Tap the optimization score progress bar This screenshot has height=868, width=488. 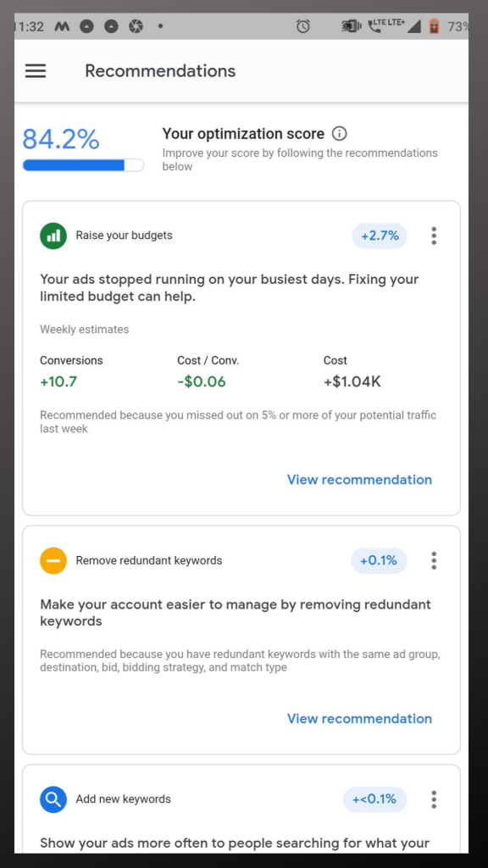pos(83,165)
